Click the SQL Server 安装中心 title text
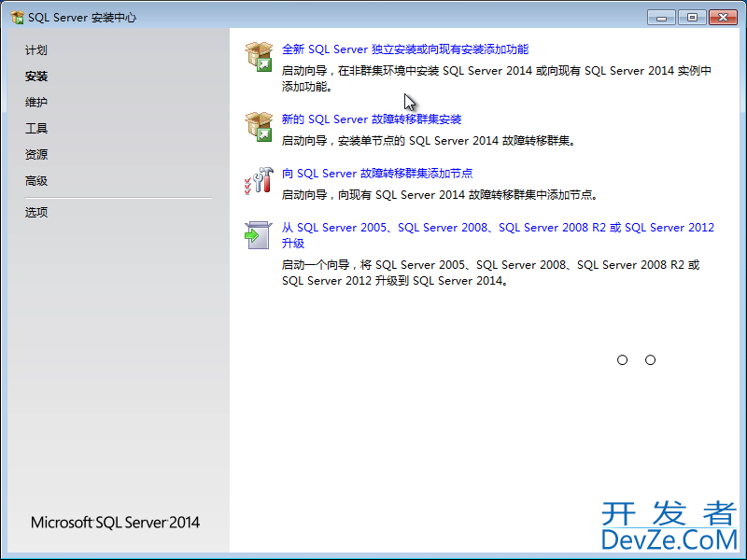Viewport: 747px width, 560px height. click(x=82, y=18)
